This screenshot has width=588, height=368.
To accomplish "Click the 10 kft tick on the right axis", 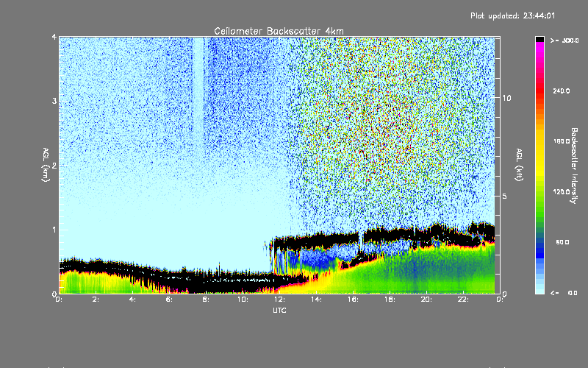I will (506, 98).
